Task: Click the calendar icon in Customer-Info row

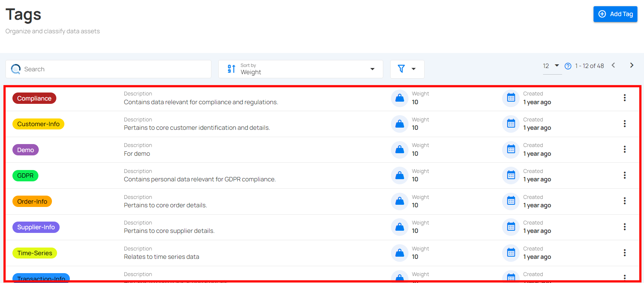Action: pos(511,124)
